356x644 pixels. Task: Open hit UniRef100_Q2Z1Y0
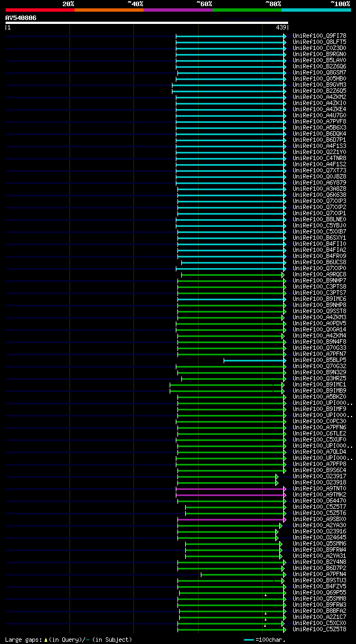(319, 152)
